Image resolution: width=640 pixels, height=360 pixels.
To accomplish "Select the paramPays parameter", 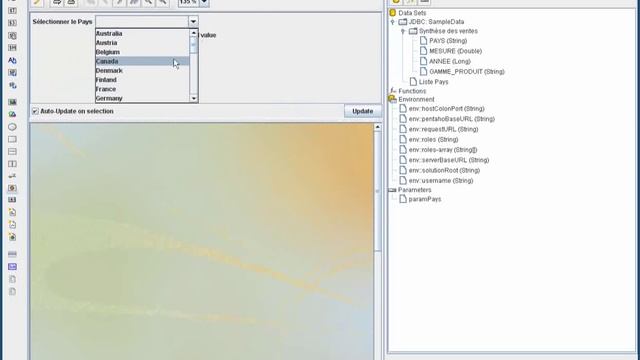I will click(424, 199).
